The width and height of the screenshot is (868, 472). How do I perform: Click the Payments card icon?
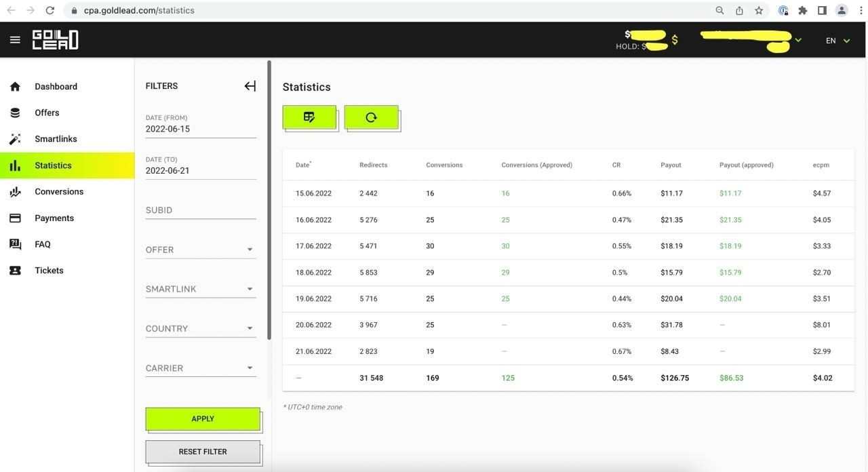(x=16, y=218)
